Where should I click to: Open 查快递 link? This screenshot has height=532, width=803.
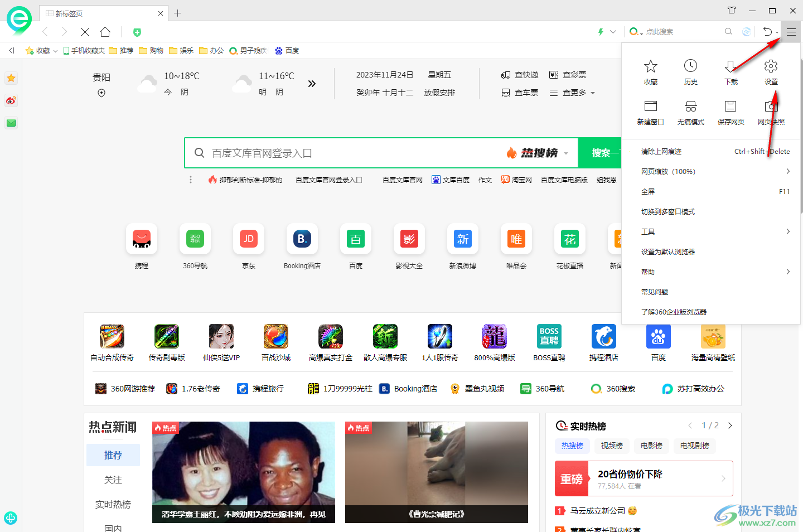pyautogui.click(x=520, y=75)
